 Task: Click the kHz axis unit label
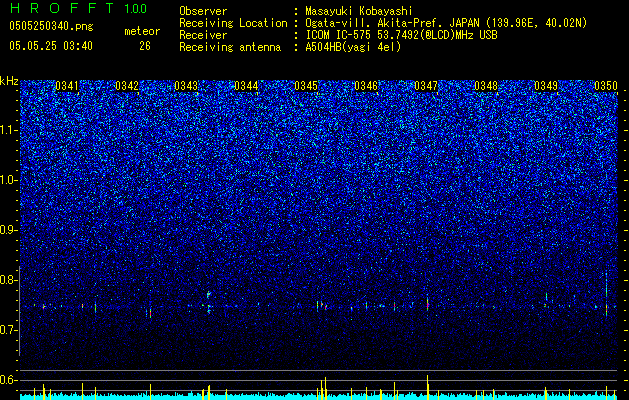pos(9,81)
